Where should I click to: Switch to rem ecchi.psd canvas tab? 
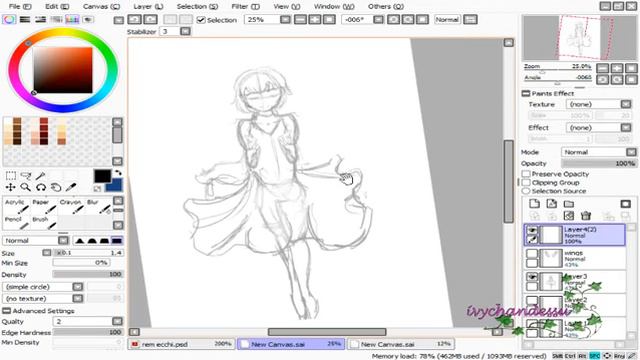point(182,344)
